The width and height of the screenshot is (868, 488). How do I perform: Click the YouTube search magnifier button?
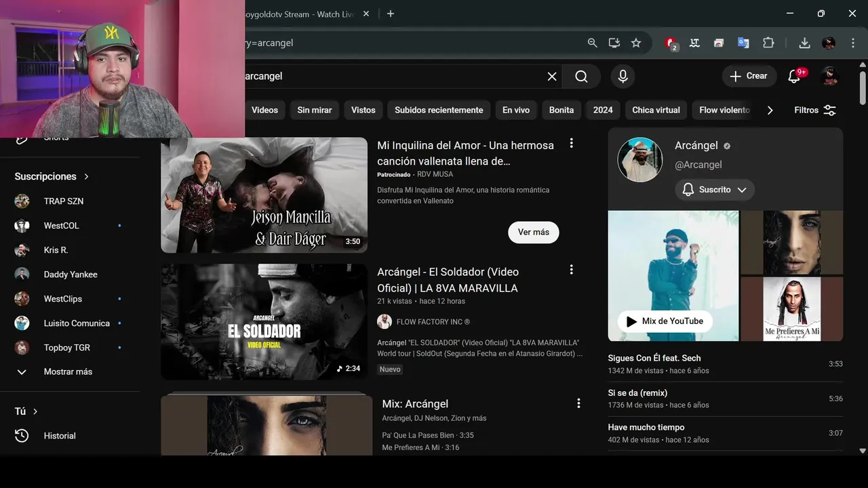[581, 77]
